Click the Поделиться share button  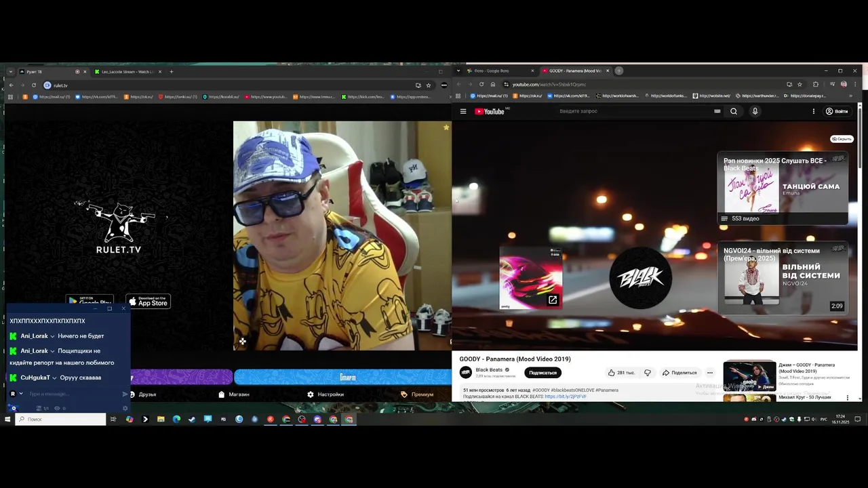[x=679, y=373]
